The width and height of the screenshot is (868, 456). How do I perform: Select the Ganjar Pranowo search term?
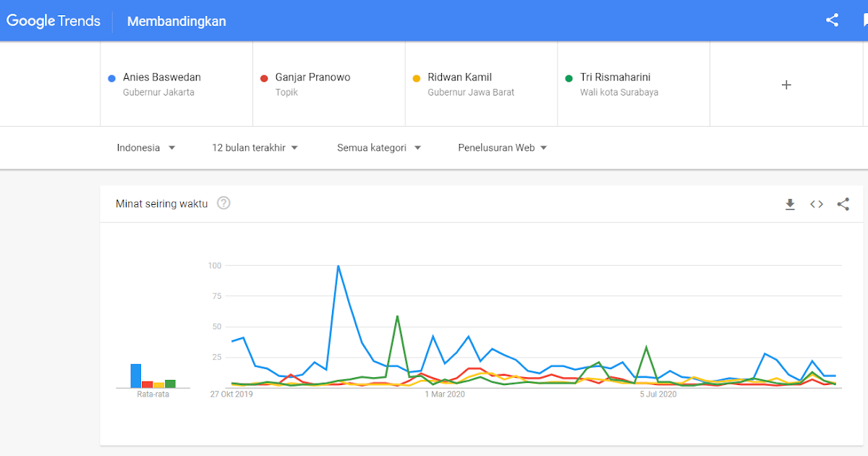click(312, 77)
